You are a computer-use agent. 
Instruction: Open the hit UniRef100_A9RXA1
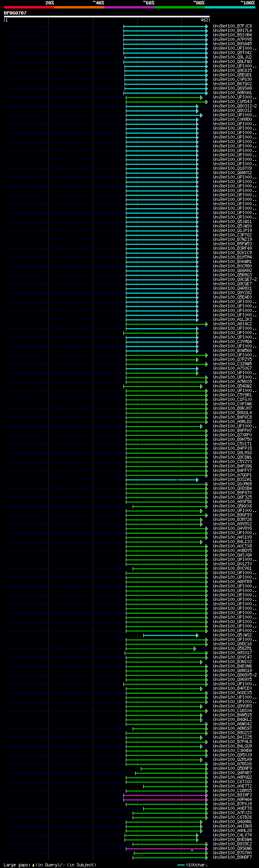pos(232,93)
